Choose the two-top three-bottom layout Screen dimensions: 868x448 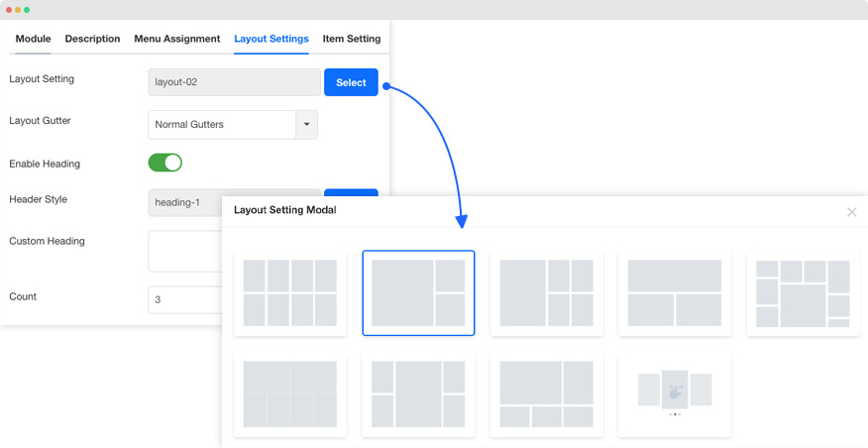coord(546,394)
